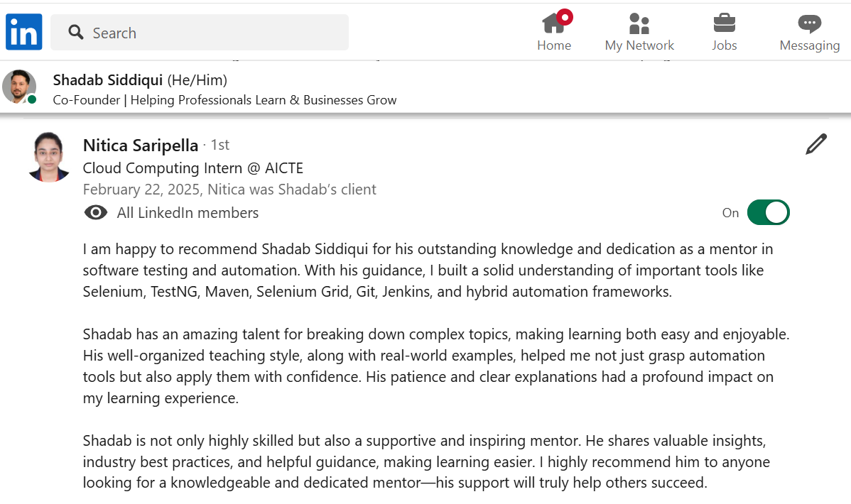
Task: Open the Jobs briefcase icon
Action: point(724,23)
